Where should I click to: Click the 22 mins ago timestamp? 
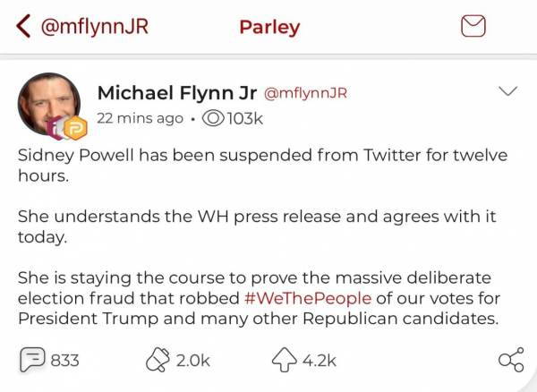[139, 118]
